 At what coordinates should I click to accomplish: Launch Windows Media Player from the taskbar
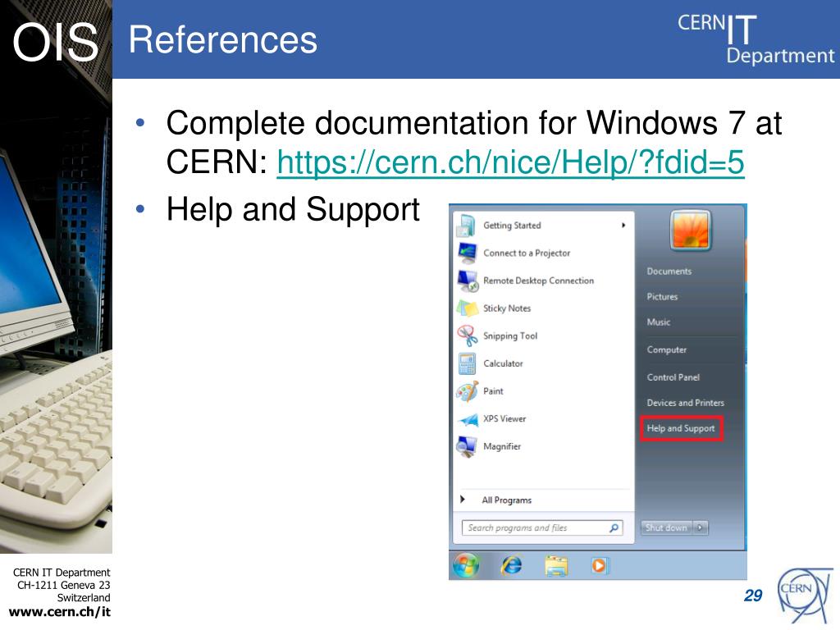600,566
